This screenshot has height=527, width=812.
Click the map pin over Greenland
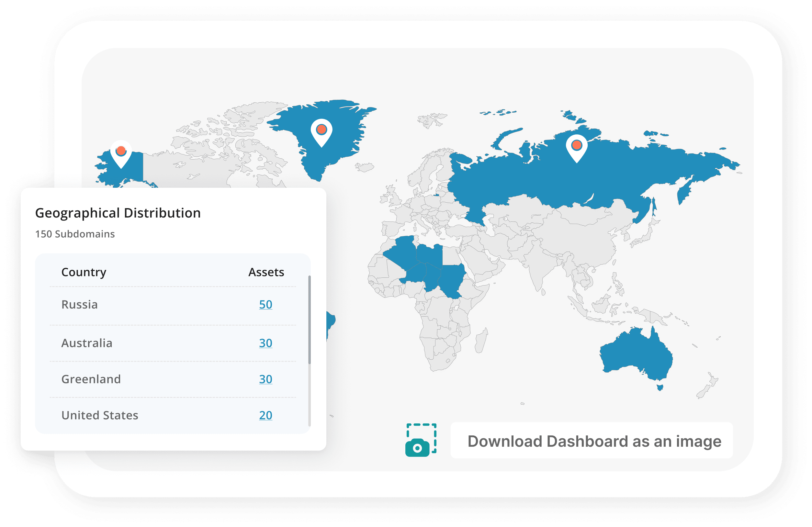click(321, 133)
